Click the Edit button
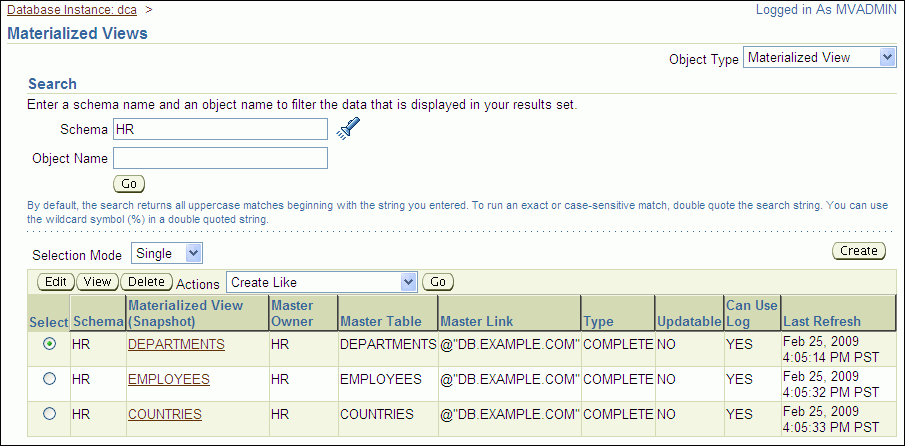Image resolution: width=905 pixels, height=446 pixels. (x=55, y=282)
